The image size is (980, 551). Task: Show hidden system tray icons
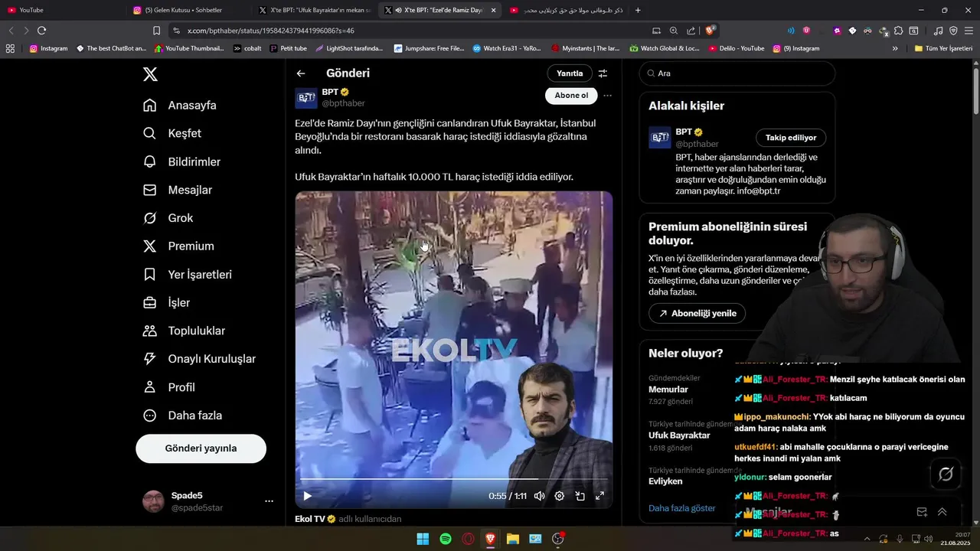(869, 539)
